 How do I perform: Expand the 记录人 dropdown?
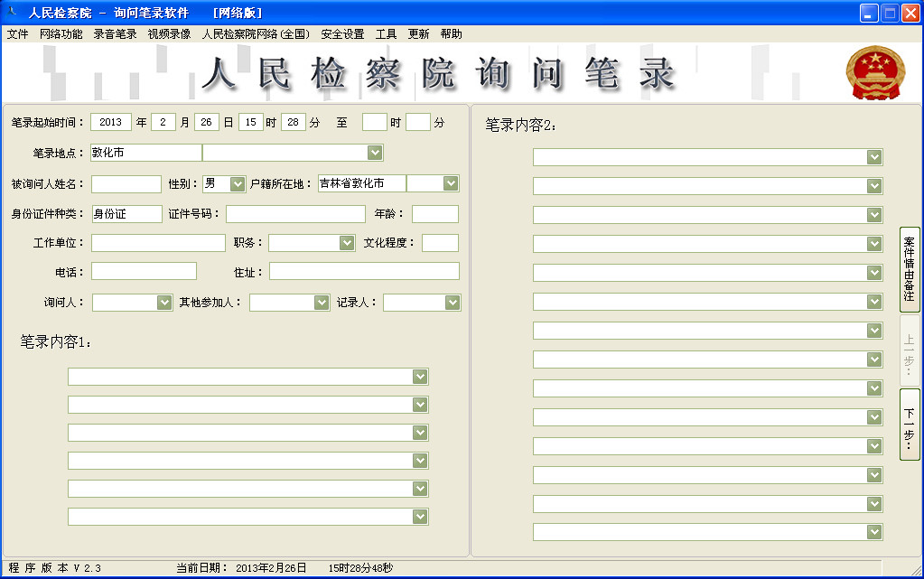pos(453,302)
